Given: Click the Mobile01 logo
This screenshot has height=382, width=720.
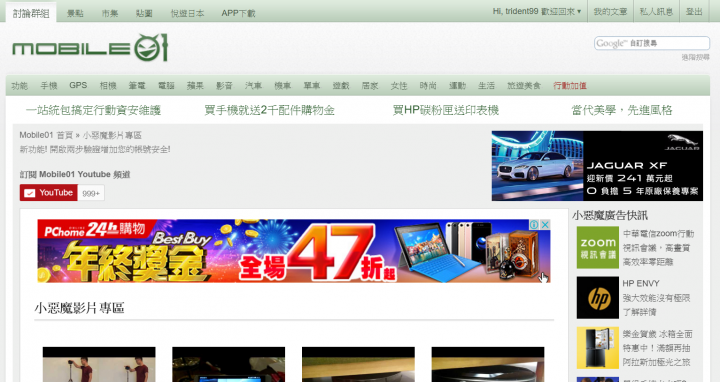Looking at the screenshot, I should coord(90,47).
